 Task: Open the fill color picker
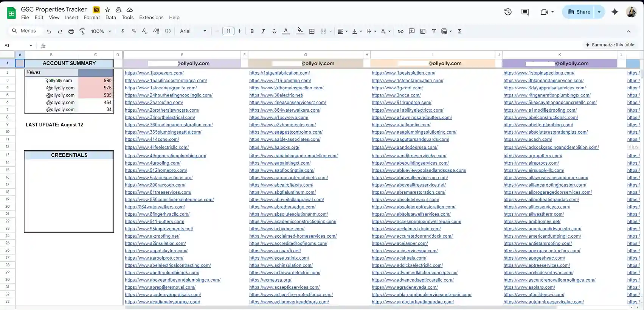click(300, 31)
